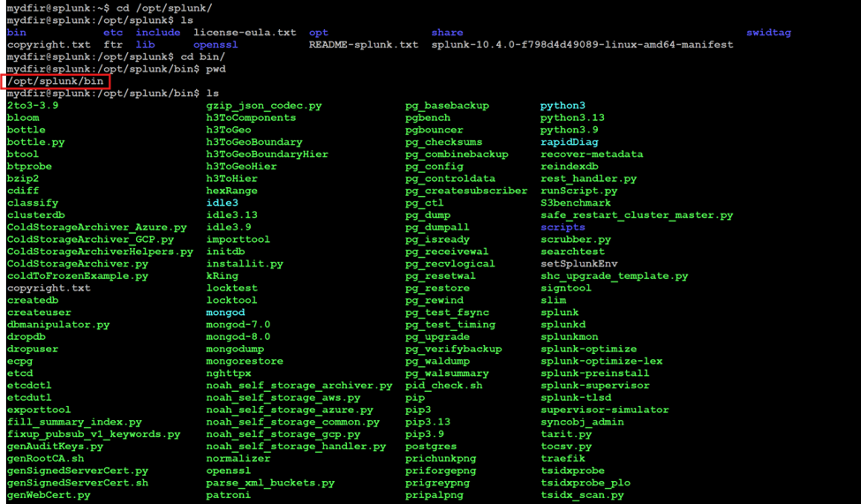This screenshot has height=504, width=861.
Task: Select 'installit.py' entry
Action: click(245, 264)
